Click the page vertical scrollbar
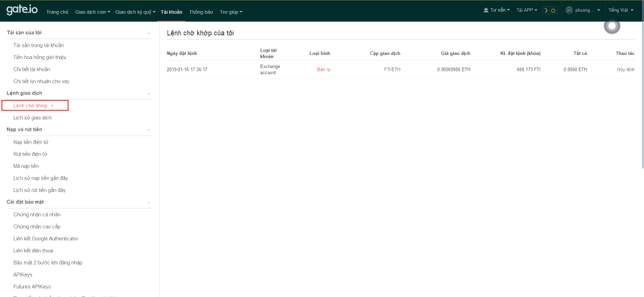The width and height of the screenshot is (644, 297). point(643,95)
